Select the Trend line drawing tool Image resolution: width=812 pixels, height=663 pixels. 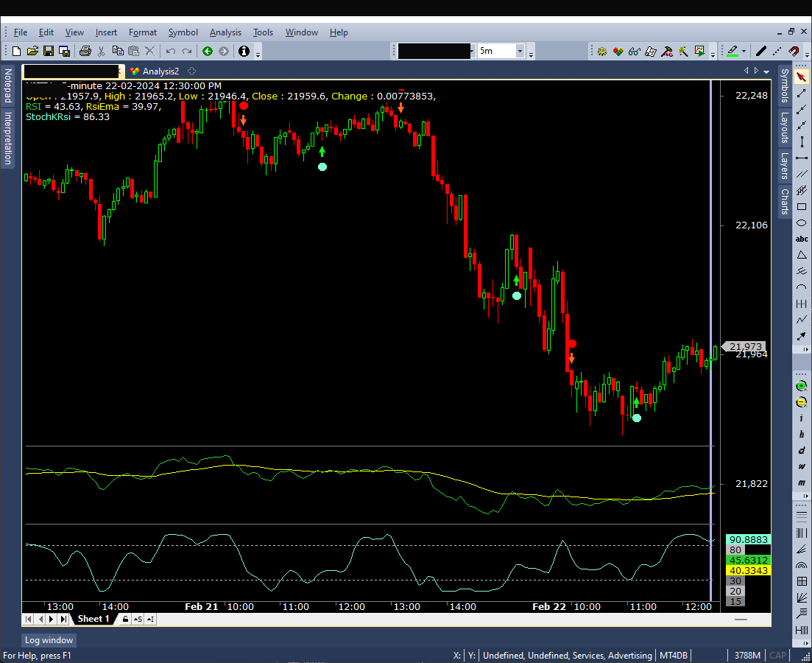click(801, 94)
